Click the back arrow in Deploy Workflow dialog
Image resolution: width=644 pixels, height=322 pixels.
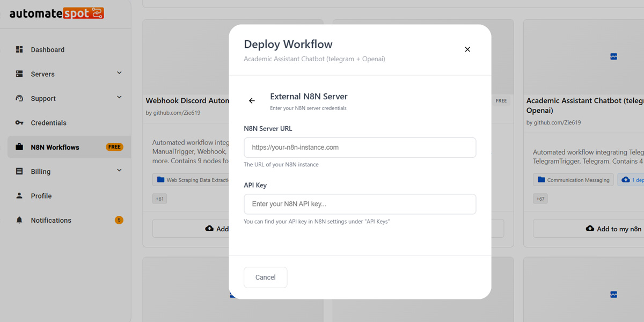(252, 101)
